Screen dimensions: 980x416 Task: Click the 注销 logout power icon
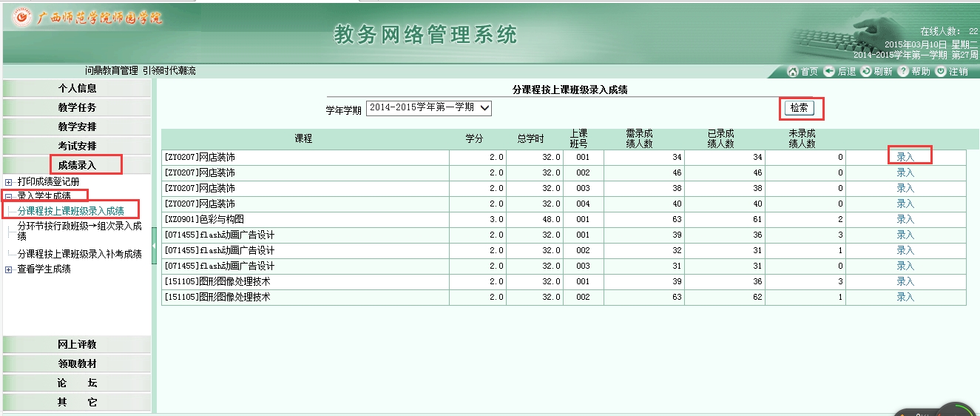[941, 71]
